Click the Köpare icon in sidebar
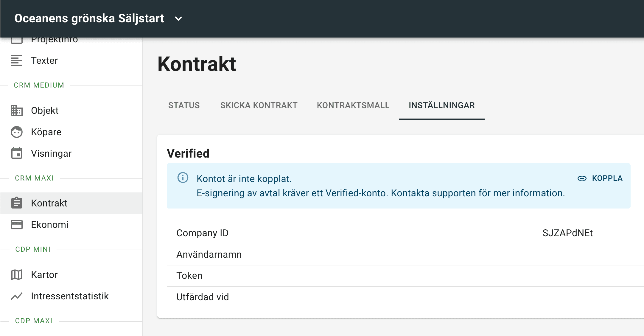644x336 pixels. [x=17, y=132]
